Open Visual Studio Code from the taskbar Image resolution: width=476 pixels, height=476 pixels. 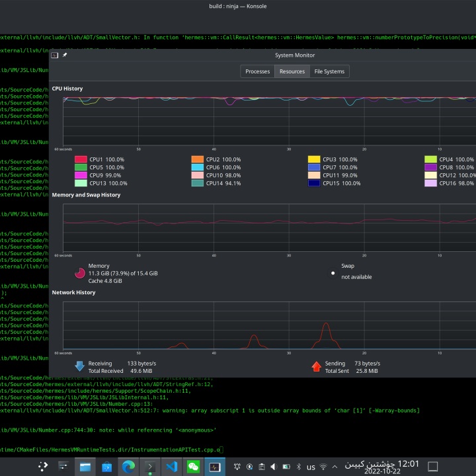[x=172, y=467]
